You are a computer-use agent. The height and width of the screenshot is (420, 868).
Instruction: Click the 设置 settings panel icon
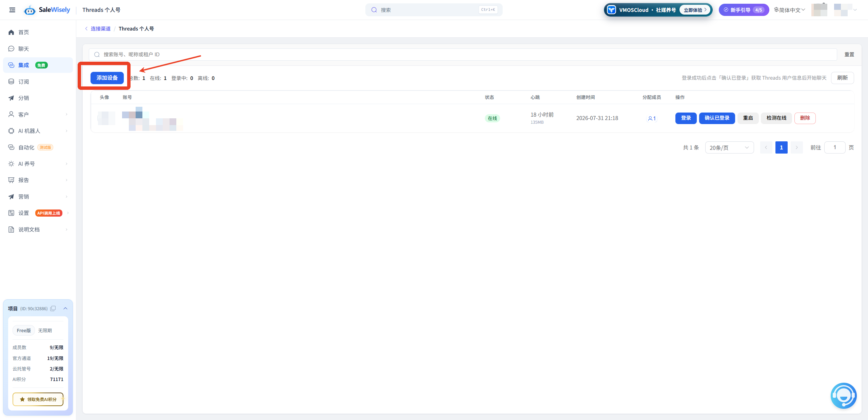(11, 213)
